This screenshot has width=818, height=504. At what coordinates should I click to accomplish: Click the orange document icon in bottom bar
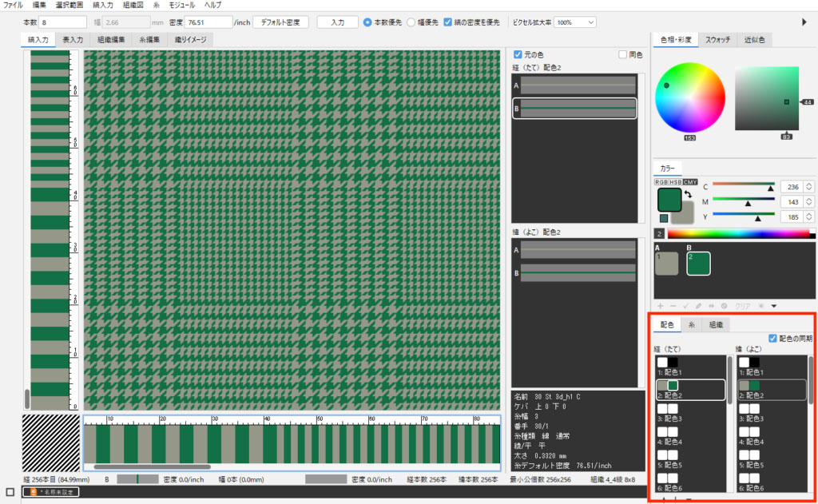[33, 492]
